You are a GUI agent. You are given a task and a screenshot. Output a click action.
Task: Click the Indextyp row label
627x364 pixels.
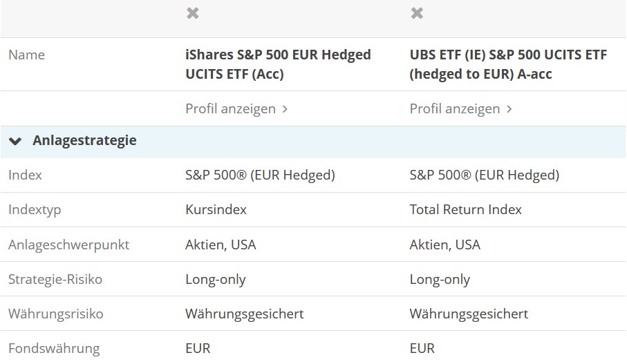35,210
